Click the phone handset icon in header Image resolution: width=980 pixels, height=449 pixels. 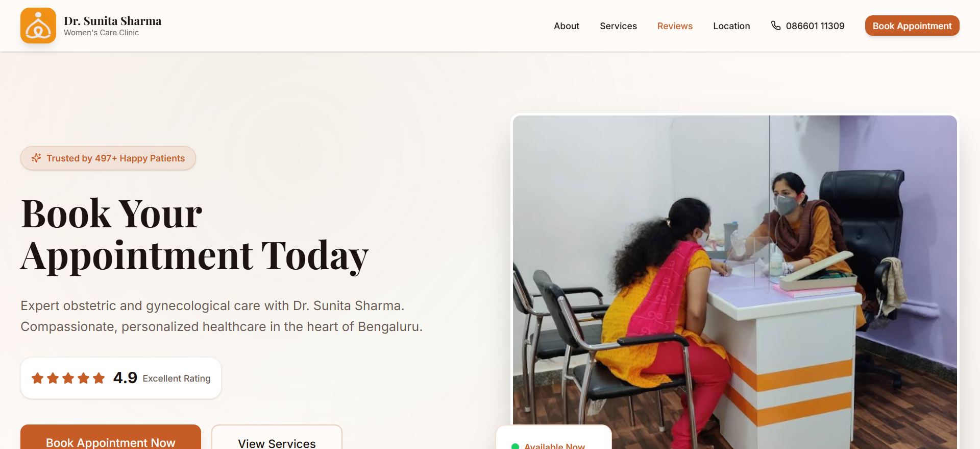click(x=776, y=26)
